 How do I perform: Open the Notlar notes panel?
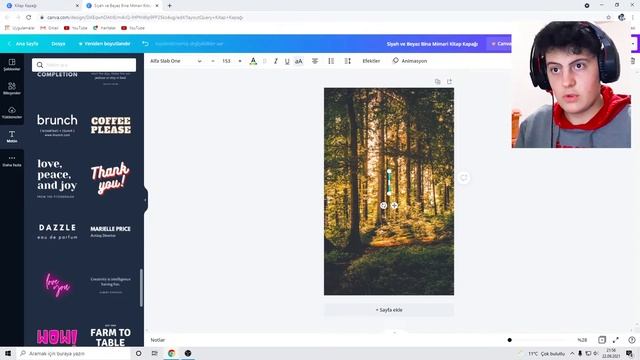click(158, 340)
